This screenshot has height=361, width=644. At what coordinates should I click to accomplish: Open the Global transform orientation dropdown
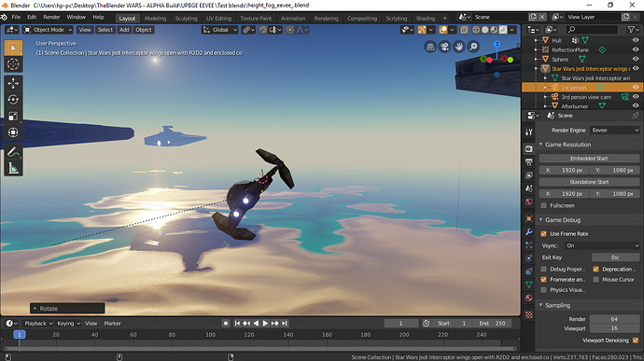coord(219,30)
